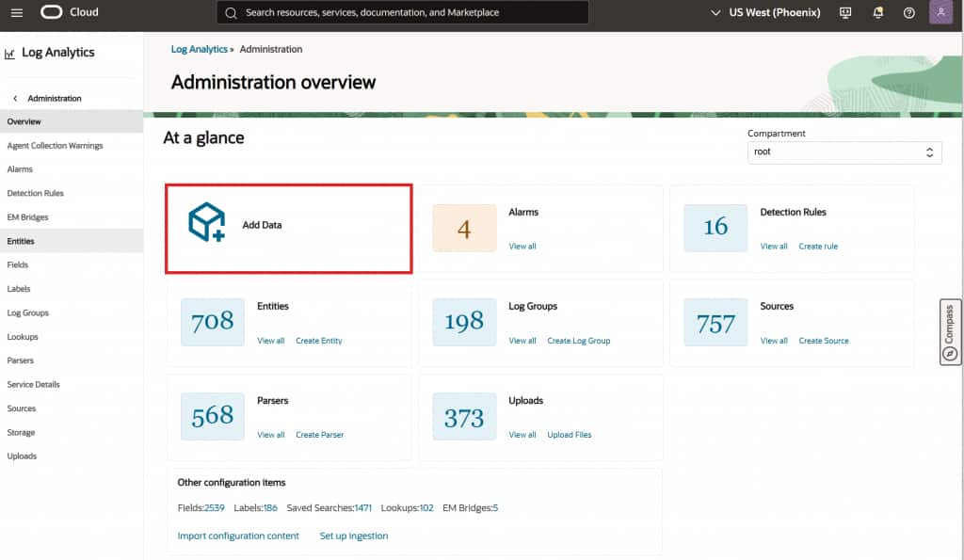Screen dimensions: 964x560
Task: View all Parsers
Action: pos(270,435)
